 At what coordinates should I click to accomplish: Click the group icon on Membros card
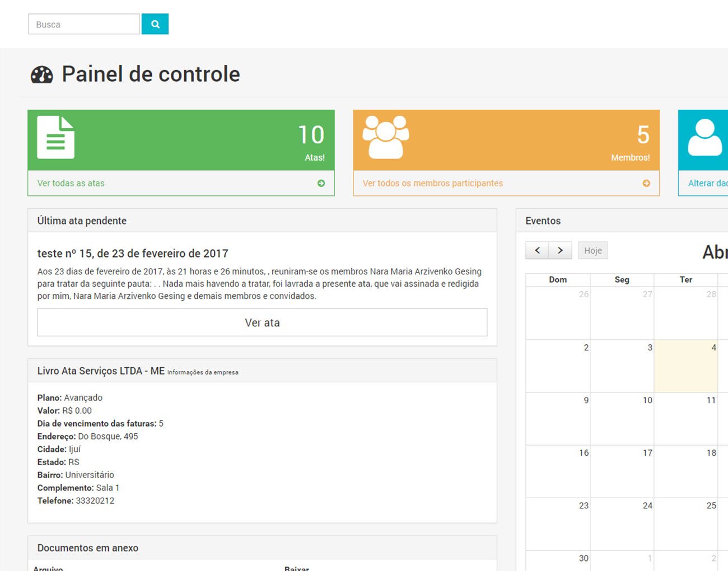coord(386,137)
